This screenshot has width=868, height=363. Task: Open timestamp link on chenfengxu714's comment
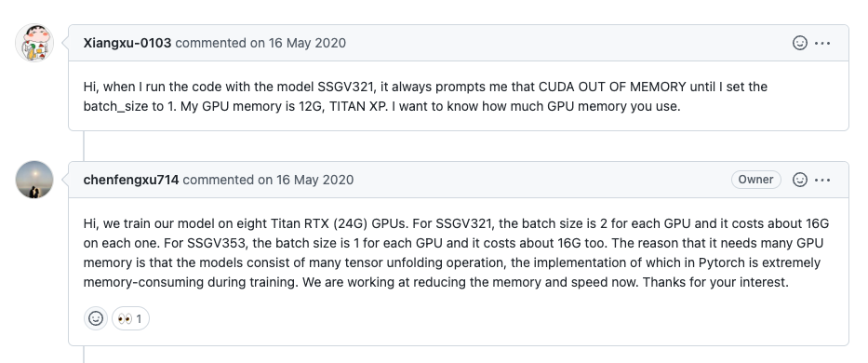315,181
